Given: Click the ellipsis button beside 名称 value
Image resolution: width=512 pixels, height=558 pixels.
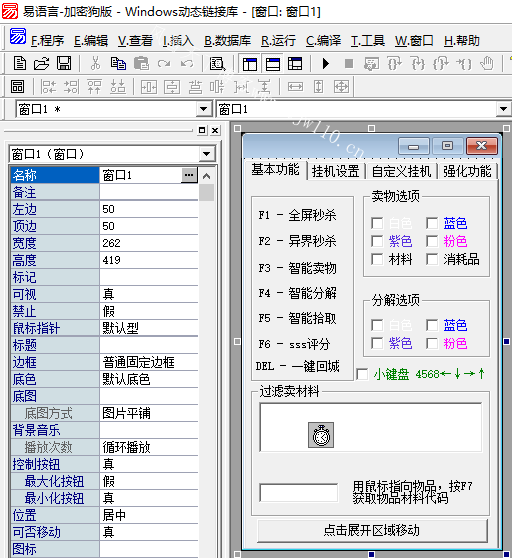Looking at the screenshot, I should coord(189,175).
